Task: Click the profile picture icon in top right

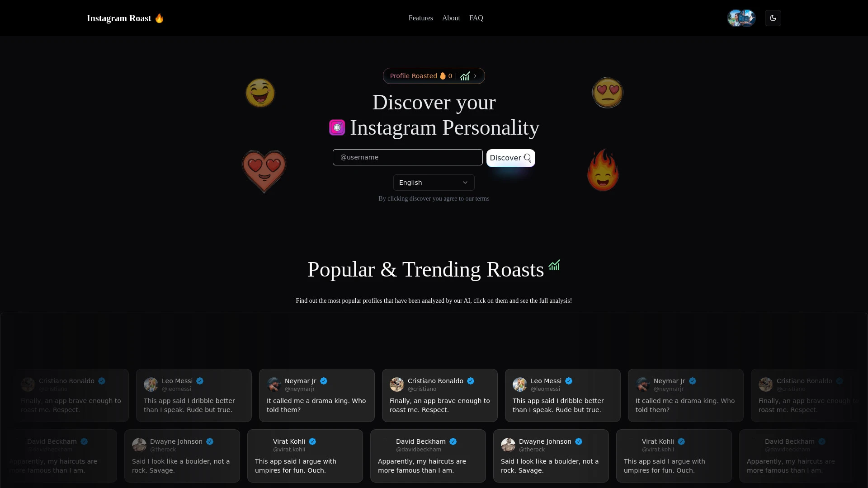Action: click(741, 18)
